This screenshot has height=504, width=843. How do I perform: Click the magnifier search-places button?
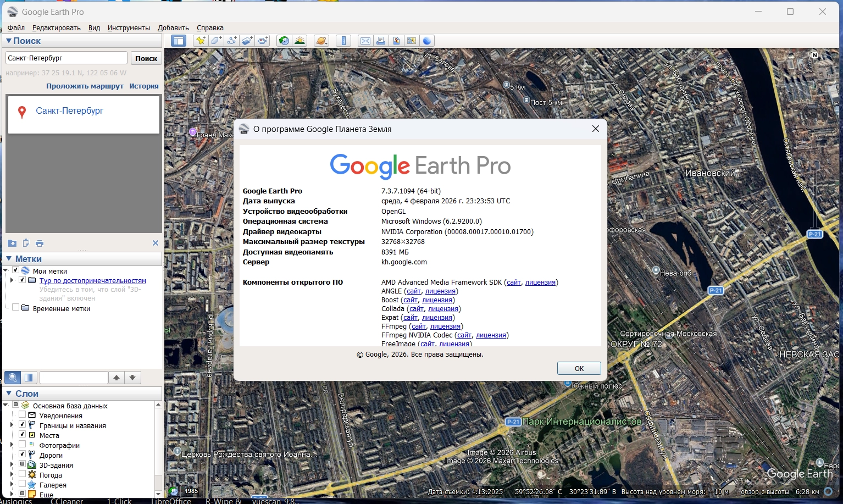pyautogui.click(x=13, y=378)
